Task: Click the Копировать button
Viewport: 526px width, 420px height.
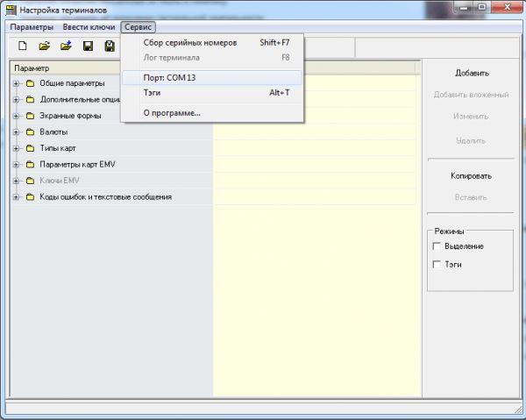Action: (x=471, y=175)
